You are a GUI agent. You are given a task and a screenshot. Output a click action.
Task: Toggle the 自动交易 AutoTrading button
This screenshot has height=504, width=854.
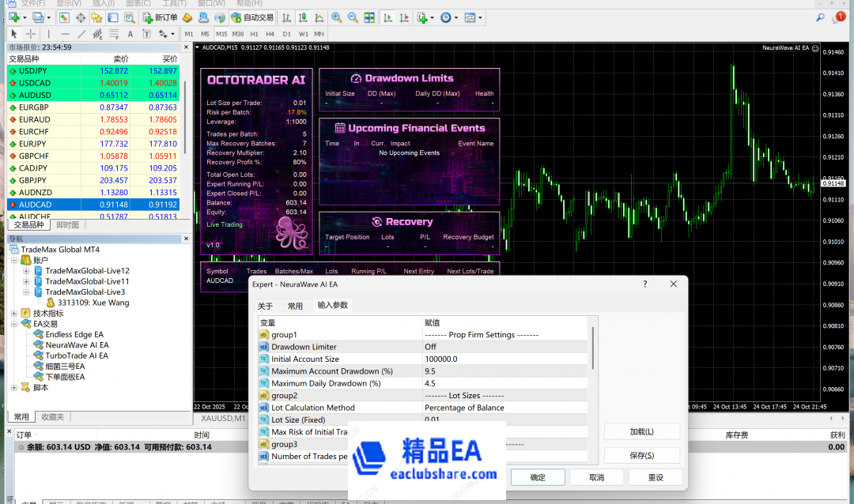pos(252,17)
